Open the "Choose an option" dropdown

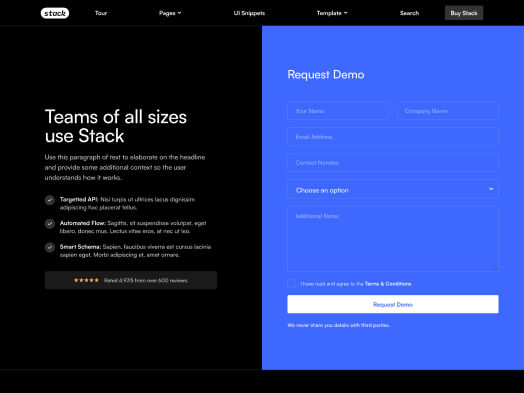pyautogui.click(x=393, y=190)
